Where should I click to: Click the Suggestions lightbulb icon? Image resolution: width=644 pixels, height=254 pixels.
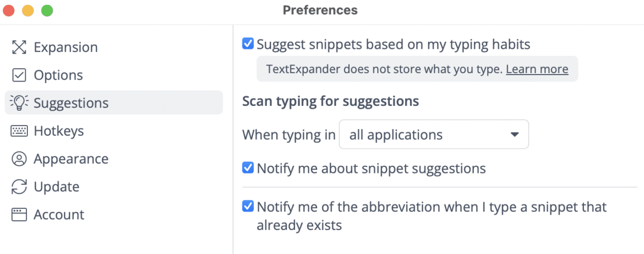coord(19,103)
